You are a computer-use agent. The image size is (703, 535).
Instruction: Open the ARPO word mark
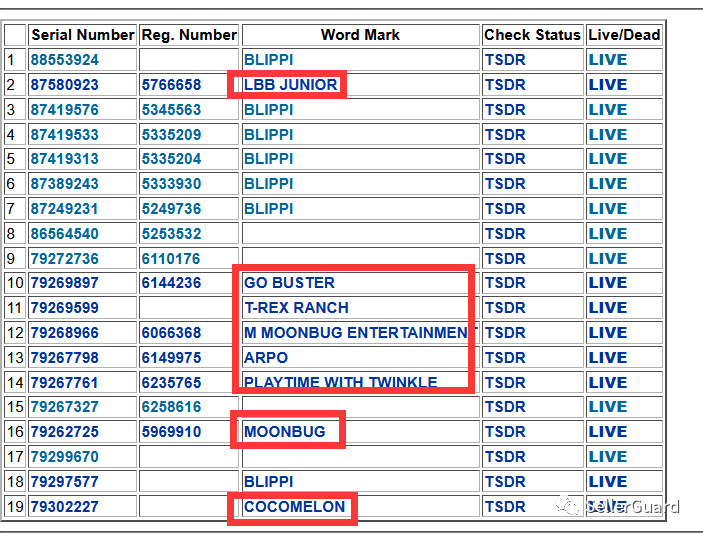(266, 358)
